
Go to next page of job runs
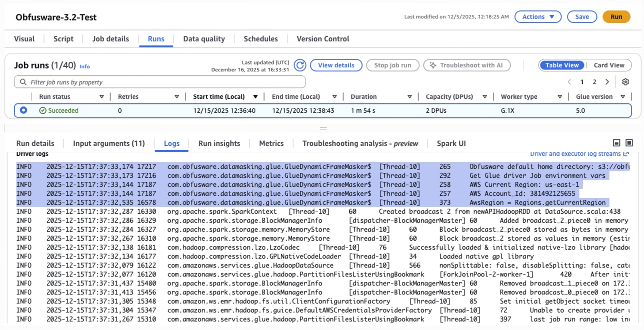point(607,82)
